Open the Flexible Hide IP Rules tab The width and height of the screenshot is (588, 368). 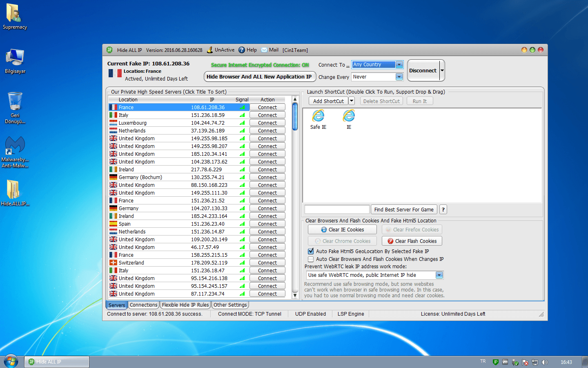tap(185, 305)
